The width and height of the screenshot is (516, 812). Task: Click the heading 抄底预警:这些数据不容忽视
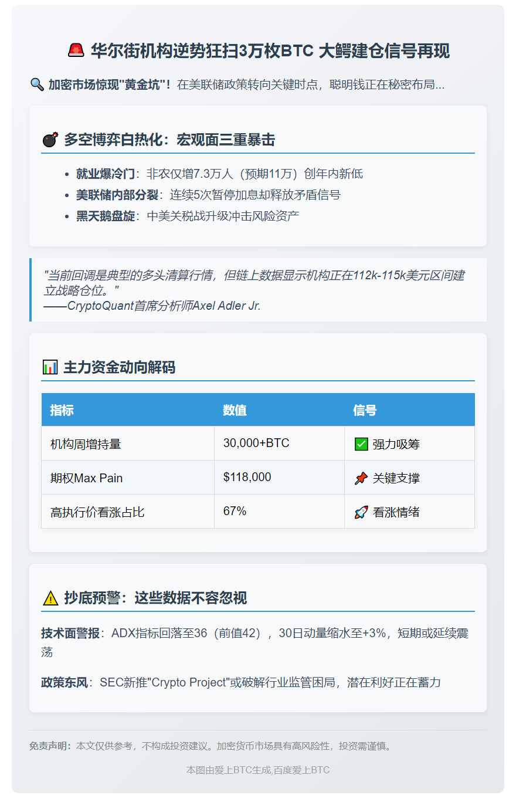[x=155, y=598]
